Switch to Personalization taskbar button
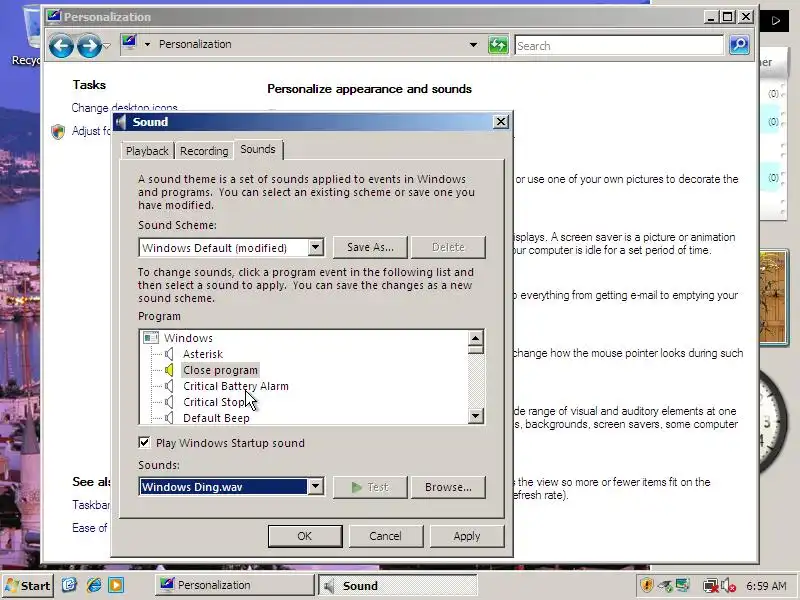Viewport: 800px width, 600px height. (234, 585)
